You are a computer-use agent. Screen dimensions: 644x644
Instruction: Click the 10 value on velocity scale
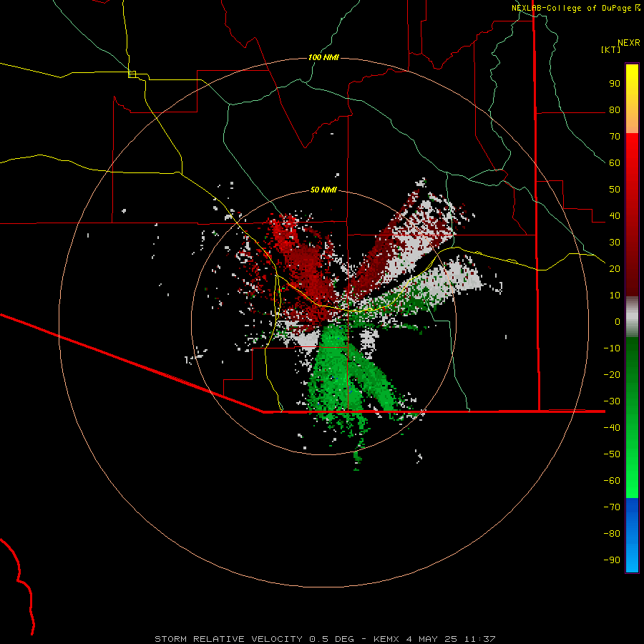click(x=615, y=296)
